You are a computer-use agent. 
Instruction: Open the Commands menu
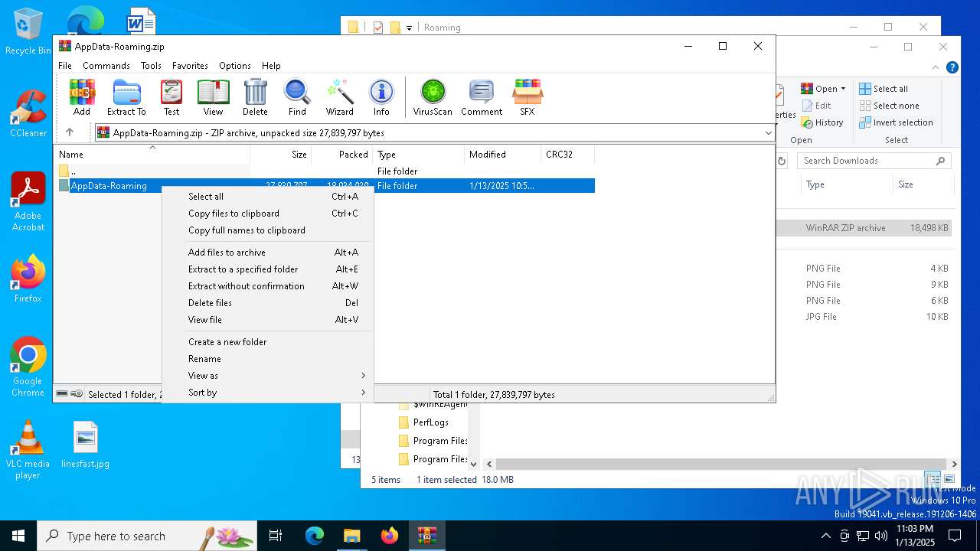point(106,66)
